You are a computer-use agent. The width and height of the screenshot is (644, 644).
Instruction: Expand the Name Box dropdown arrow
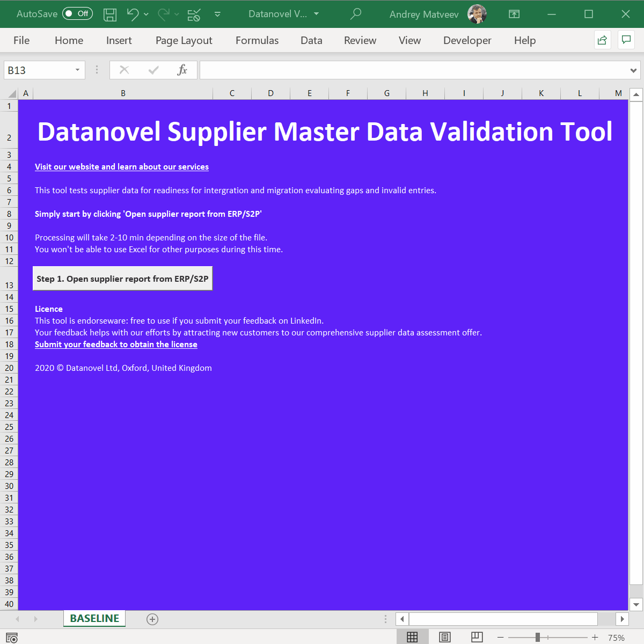coord(78,70)
